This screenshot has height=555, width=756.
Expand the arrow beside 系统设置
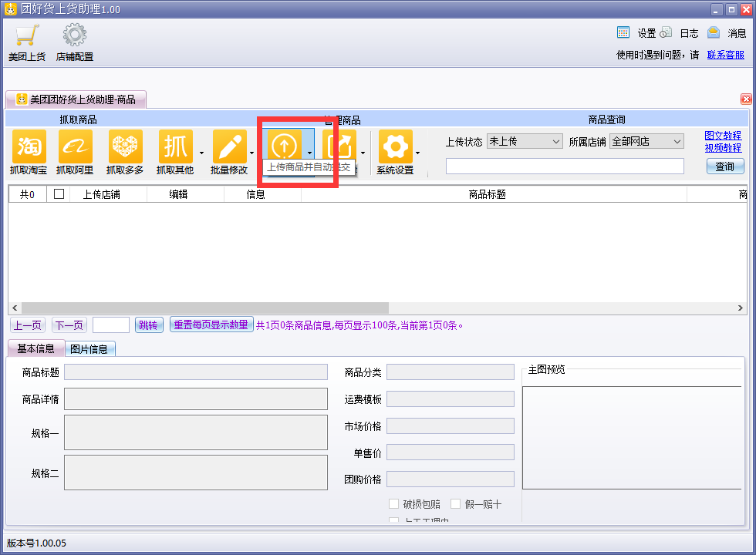(x=417, y=153)
